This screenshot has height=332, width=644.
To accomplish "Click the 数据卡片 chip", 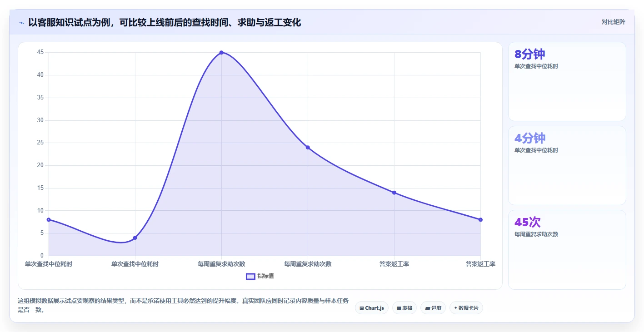I will click(x=466, y=308).
